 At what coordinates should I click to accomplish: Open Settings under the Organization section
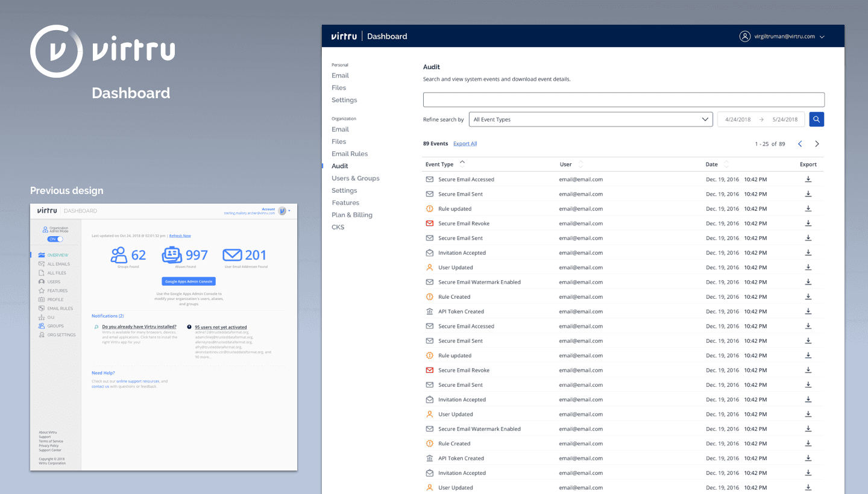point(344,190)
